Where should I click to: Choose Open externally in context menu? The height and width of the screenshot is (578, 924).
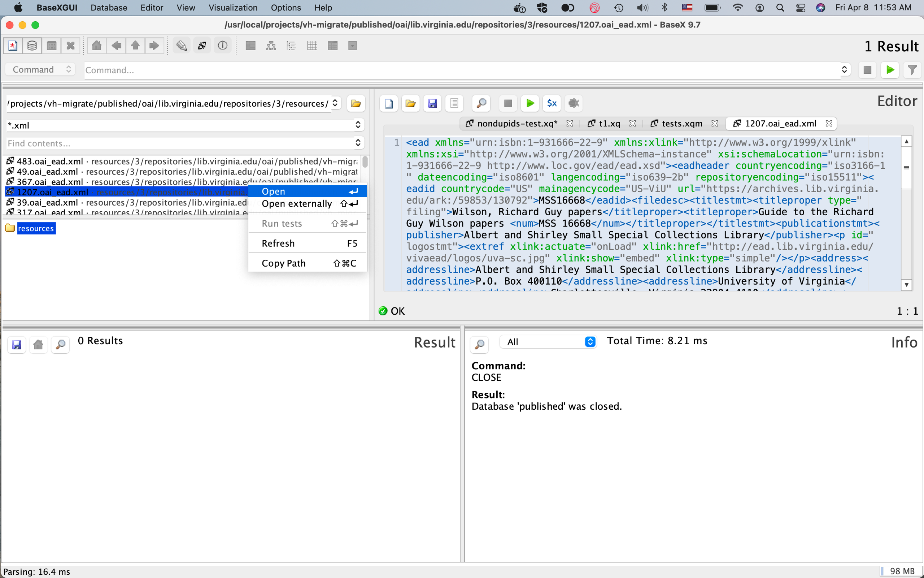click(x=308, y=204)
